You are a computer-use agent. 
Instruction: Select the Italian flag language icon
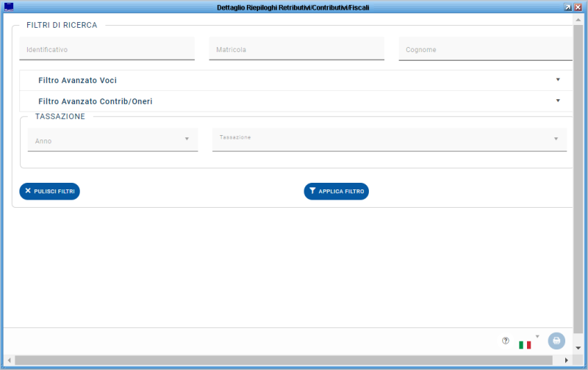(525, 345)
